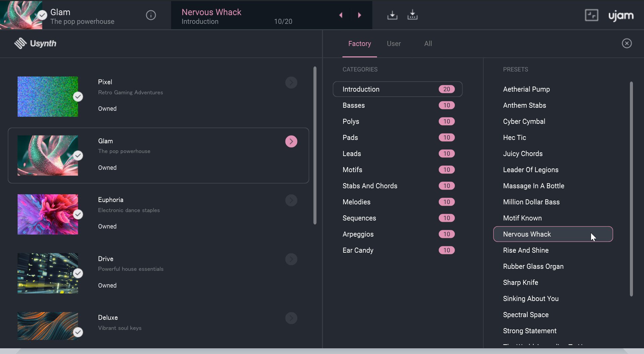
Task: Click the Usynth logo
Action: coord(35,43)
